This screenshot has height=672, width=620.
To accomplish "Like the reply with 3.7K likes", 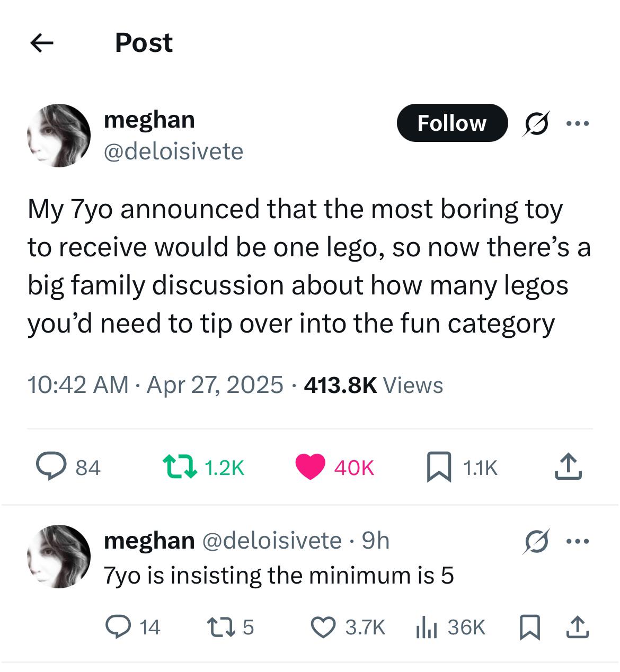I will (x=324, y=627).
